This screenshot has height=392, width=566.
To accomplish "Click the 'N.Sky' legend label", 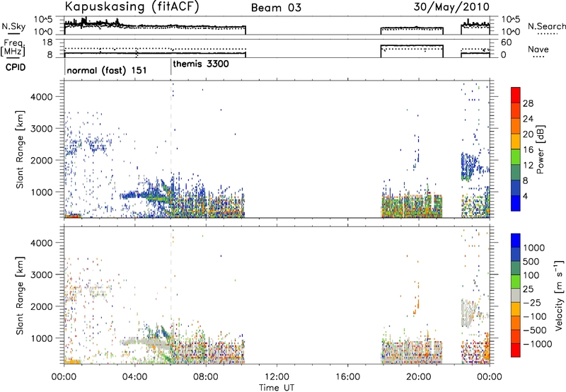I will pos(13,26).
